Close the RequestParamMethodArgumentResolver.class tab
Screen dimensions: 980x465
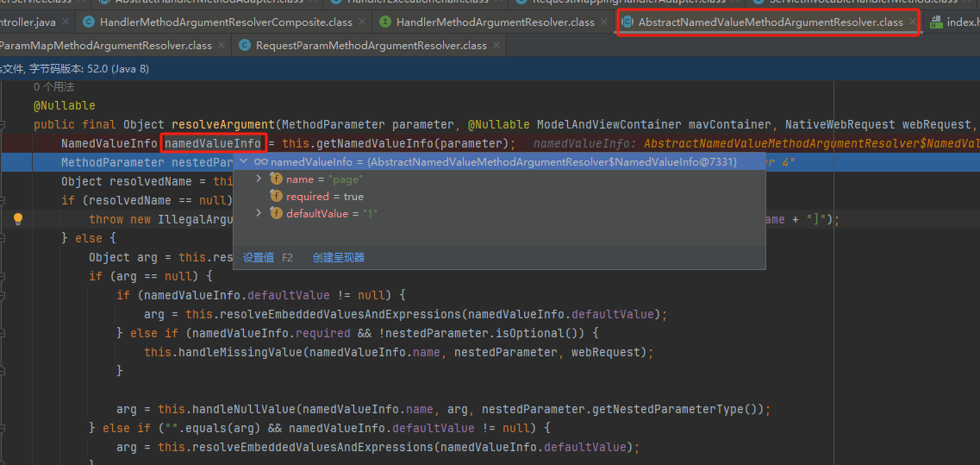tap(496, 46)
